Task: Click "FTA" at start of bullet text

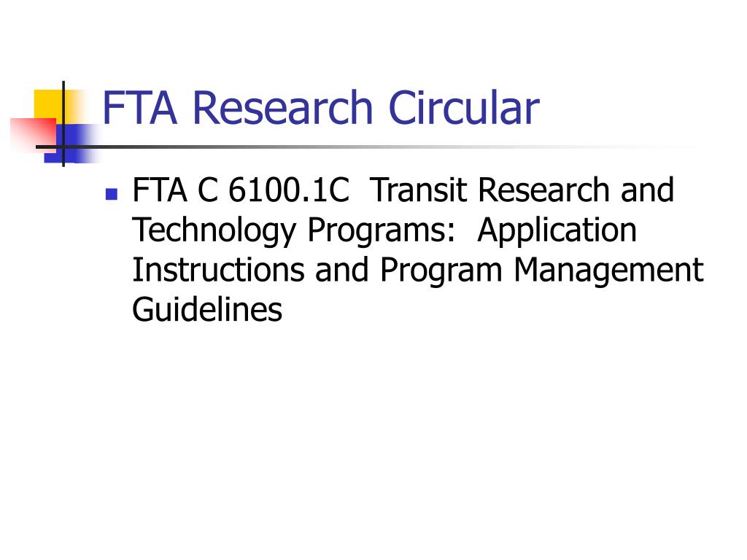Action: tap(160, 190)
